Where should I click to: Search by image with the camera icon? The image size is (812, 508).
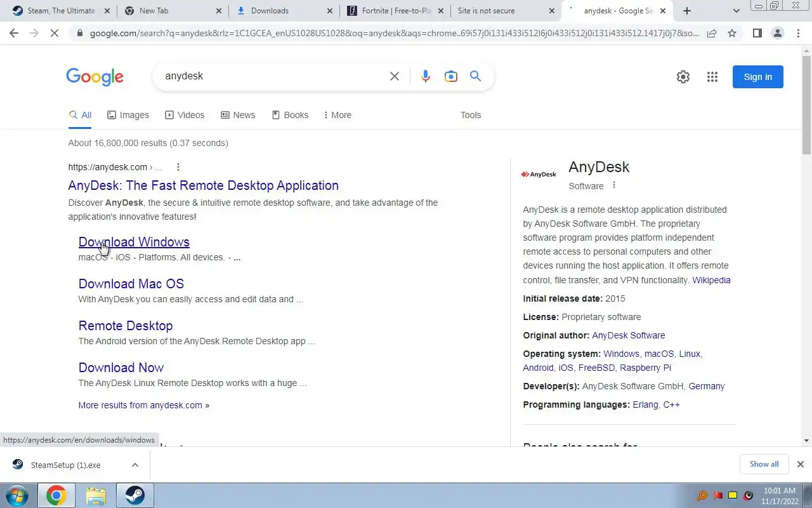pos(450,76)
